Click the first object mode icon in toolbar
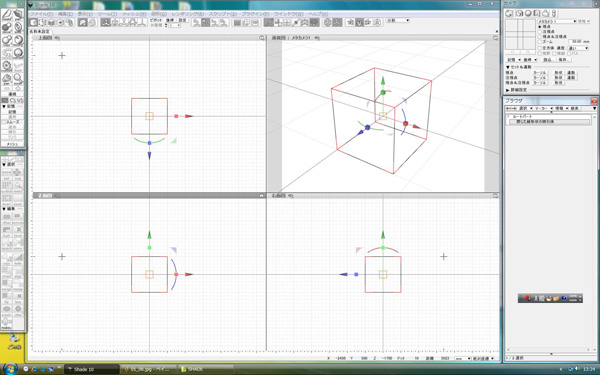Screen dimensions: 600x375 [x=34, y=23]
